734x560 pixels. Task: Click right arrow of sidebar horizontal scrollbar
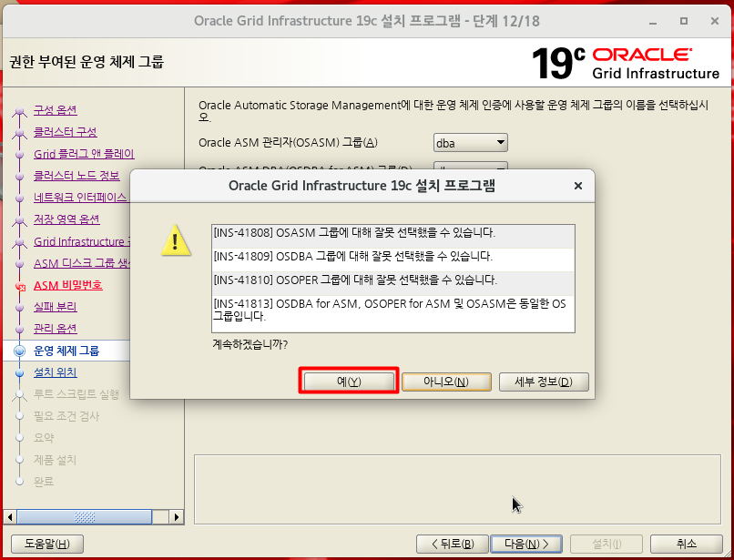176,517
